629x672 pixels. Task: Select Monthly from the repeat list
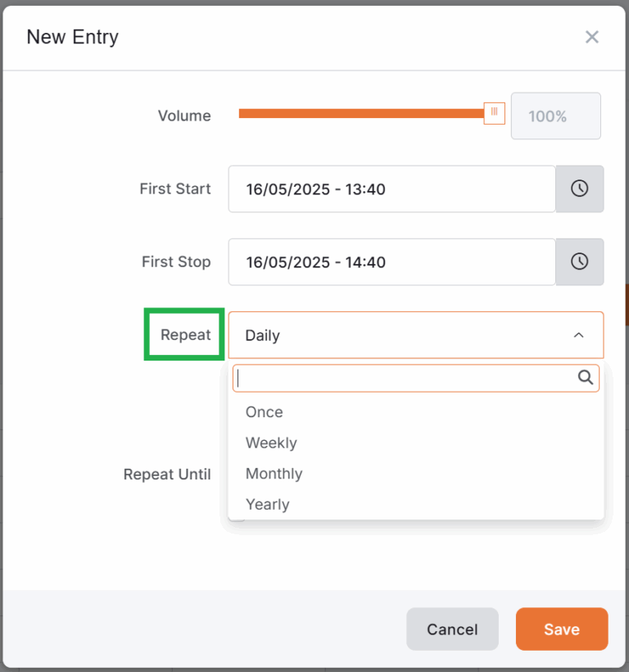[x=274, y=474]
